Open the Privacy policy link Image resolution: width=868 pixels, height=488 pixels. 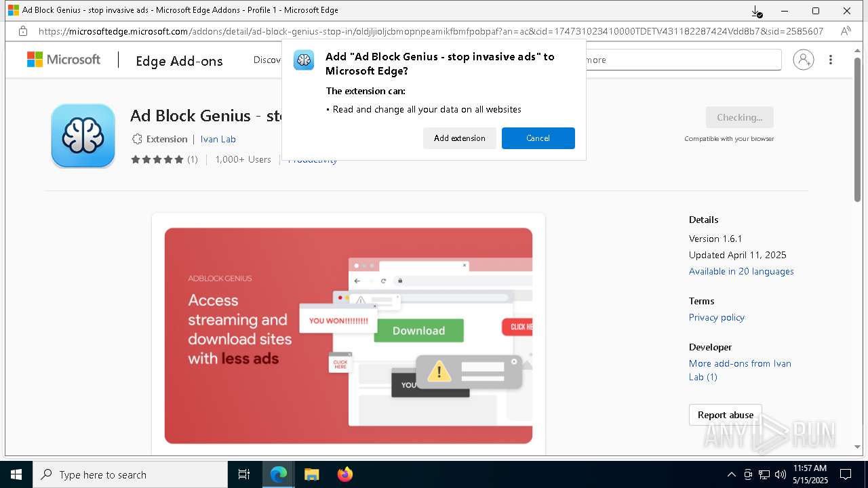point(717,317)
